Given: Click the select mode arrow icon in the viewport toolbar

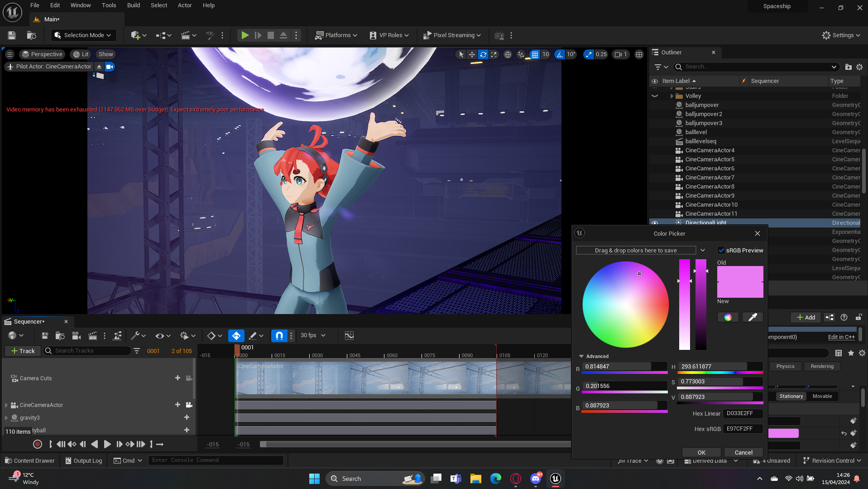Looking at the screenshot, I should pos(461,54).
